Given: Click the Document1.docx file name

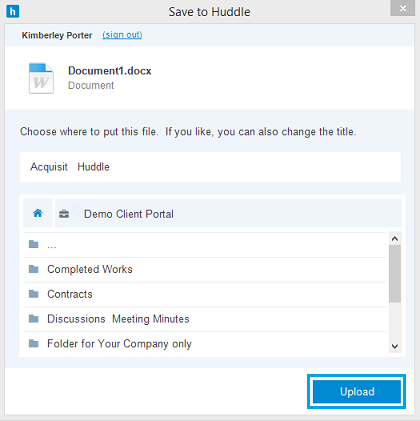Looking at the screenshot, I should click(110, 71).
